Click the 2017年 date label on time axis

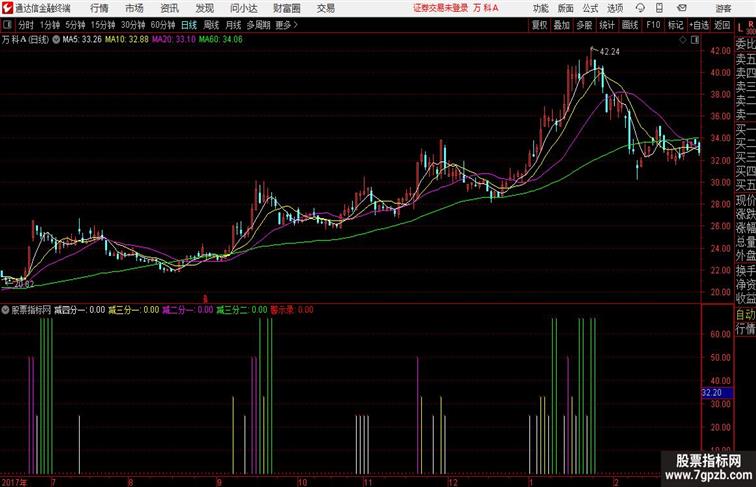[14, 482]
